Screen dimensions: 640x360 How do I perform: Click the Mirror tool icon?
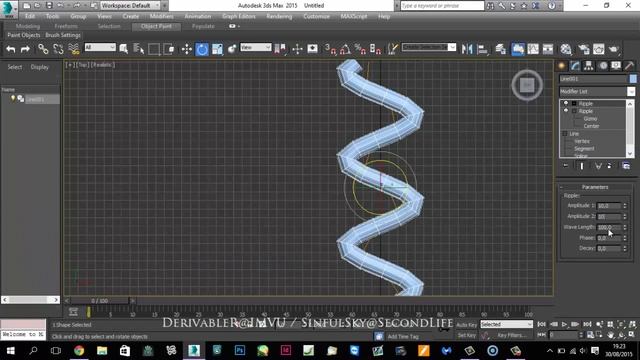point(467,49)
